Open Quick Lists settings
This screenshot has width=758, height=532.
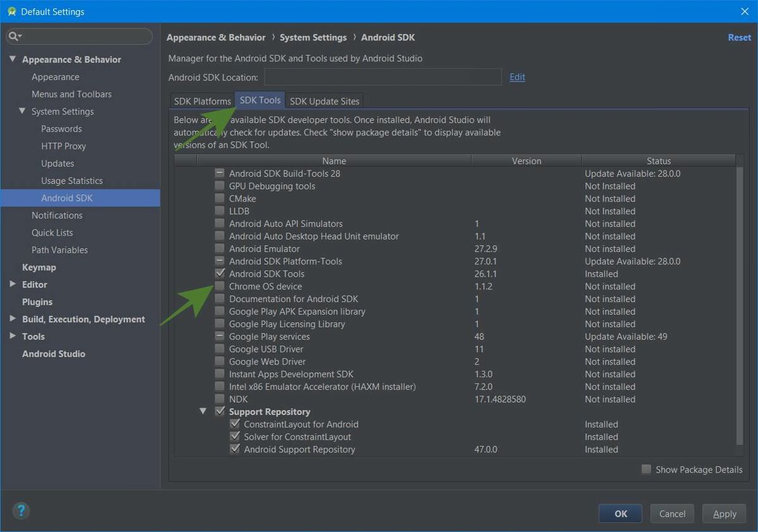click(52, 233)
